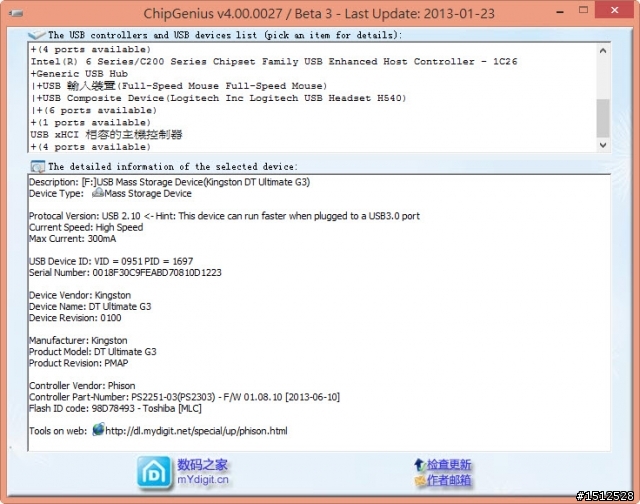640x504 pixels.
Task: Select the Generic USB Hub entry
Action: click(79, 74)
